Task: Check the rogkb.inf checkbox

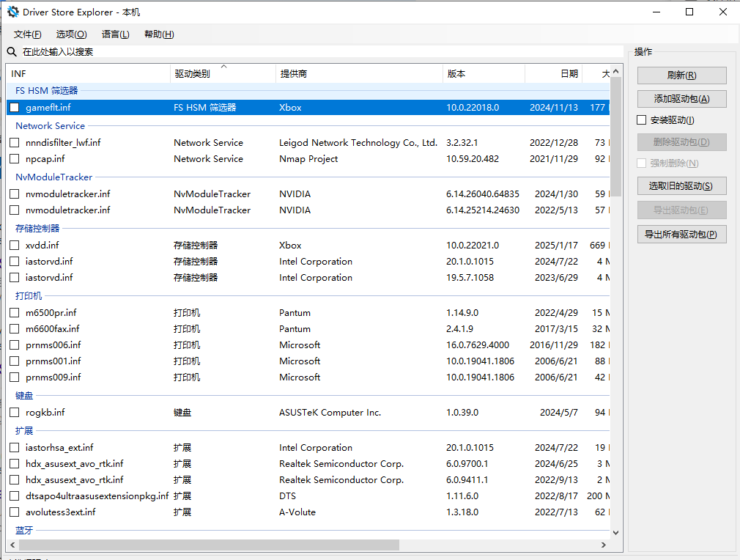Action: pyautogui.click(x=15, y=412)
